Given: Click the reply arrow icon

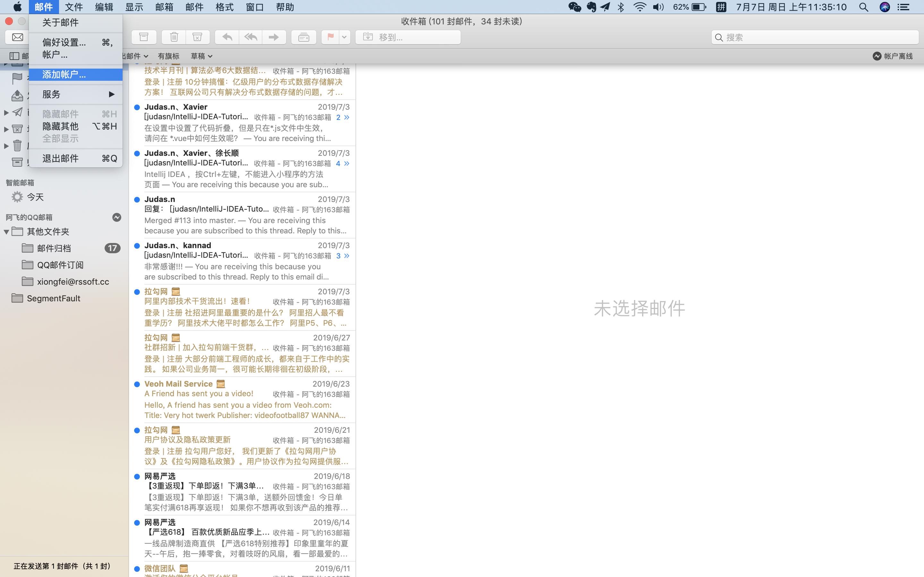Looking at the screenshot, I should (226, 37).
